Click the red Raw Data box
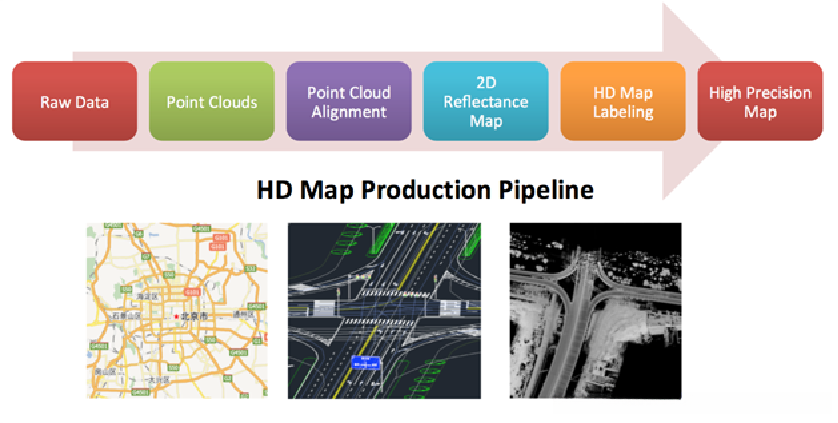The height and width of the screenshot is (423, 838). [x=74, y=101]
